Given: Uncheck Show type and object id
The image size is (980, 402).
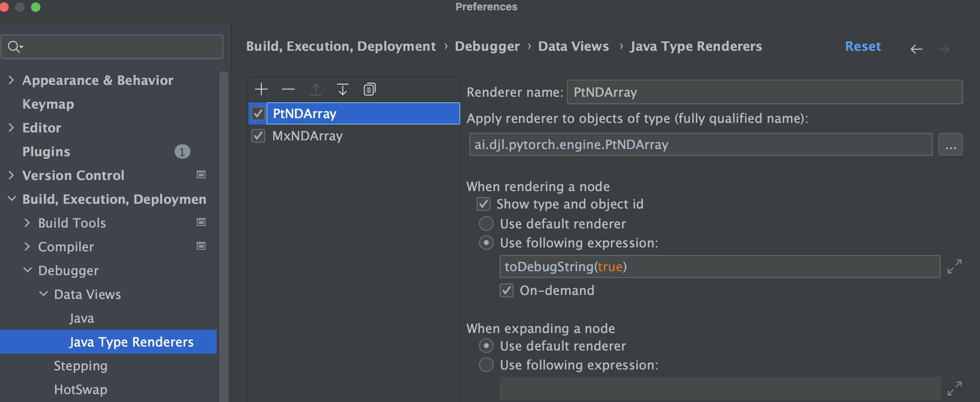Looking at the screenshot, I should (484, 204).
